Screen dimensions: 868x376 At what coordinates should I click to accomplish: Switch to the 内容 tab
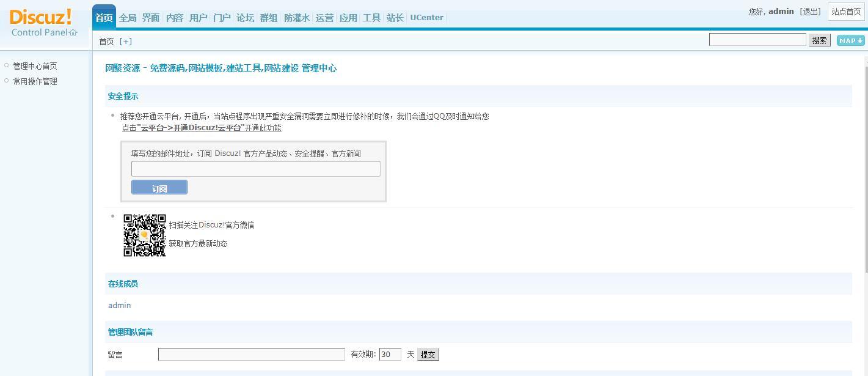[175, 18]
